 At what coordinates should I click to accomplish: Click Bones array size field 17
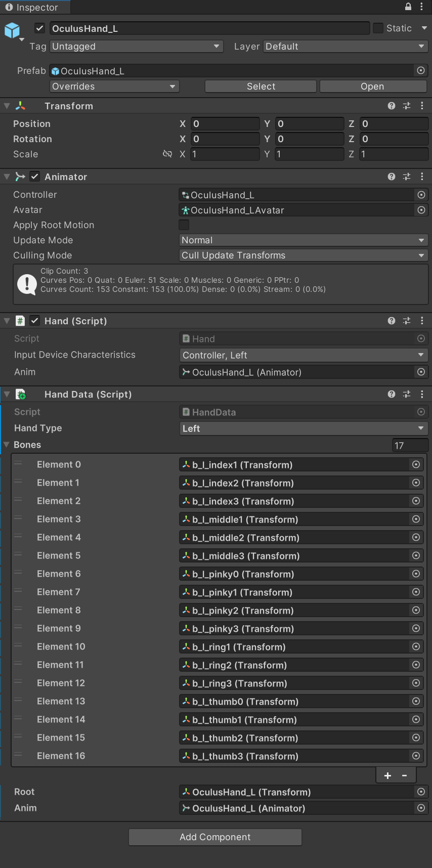(x=410, y=446)
